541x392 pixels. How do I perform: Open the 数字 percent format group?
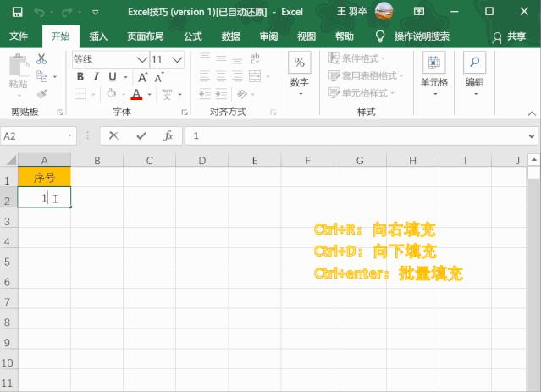(299, 74)
